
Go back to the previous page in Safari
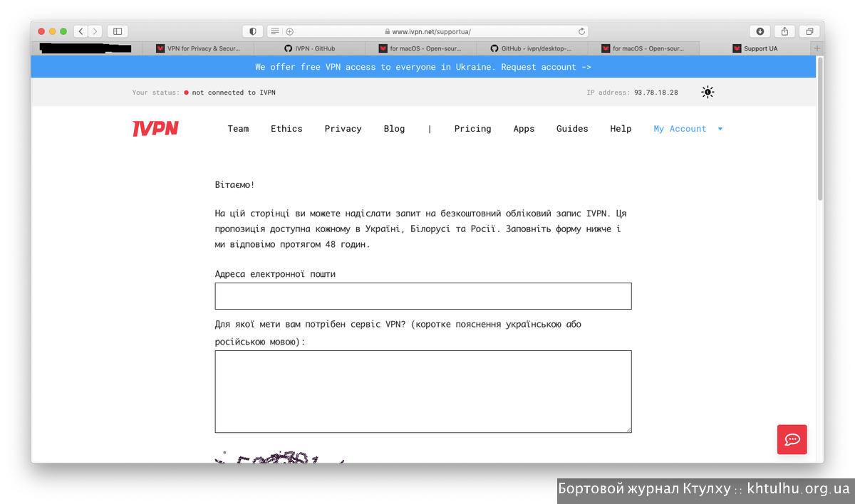(x=81, y=31)
